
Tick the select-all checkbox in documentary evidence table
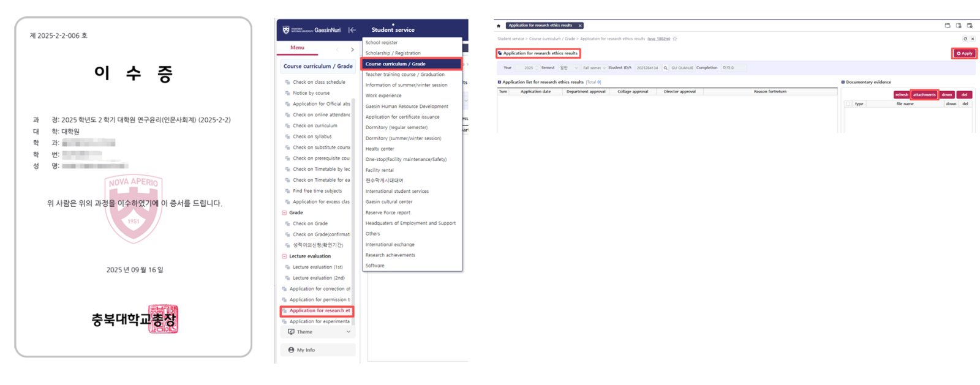click(848, 104)
